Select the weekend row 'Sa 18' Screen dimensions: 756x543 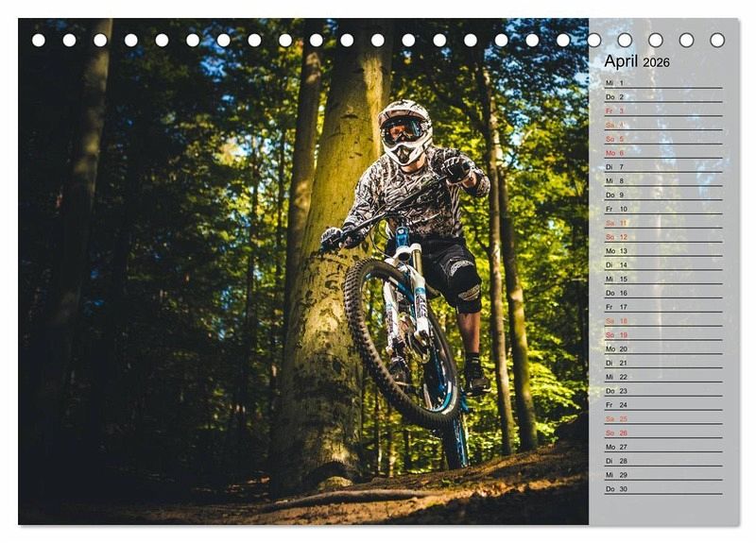click(663, 320)
